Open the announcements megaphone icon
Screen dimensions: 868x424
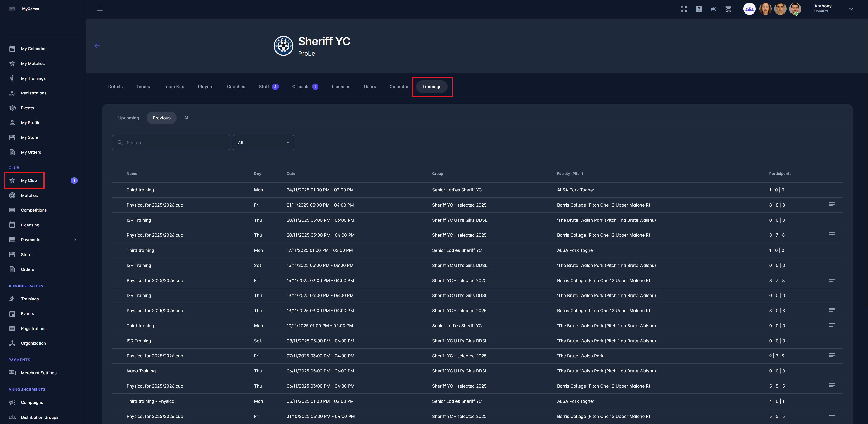tap(714, 9)
